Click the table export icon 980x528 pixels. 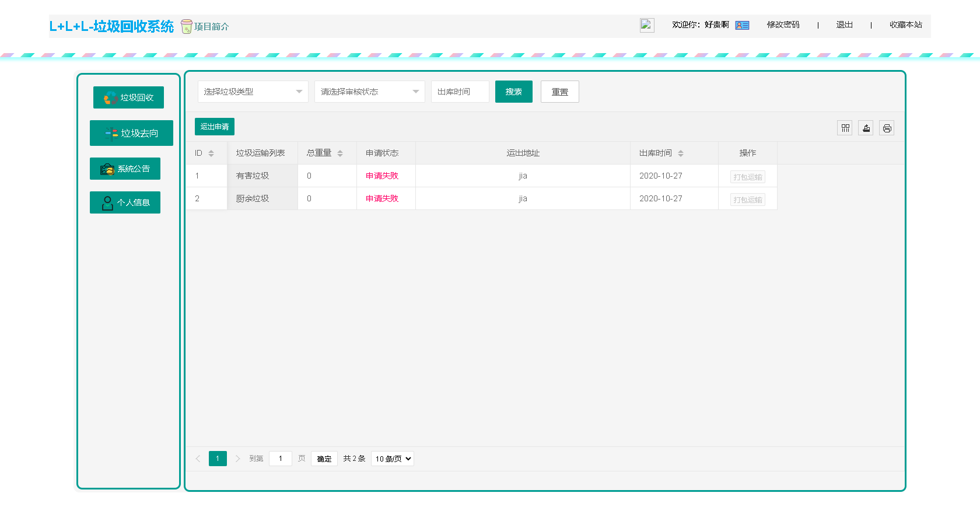pos(866,128)
